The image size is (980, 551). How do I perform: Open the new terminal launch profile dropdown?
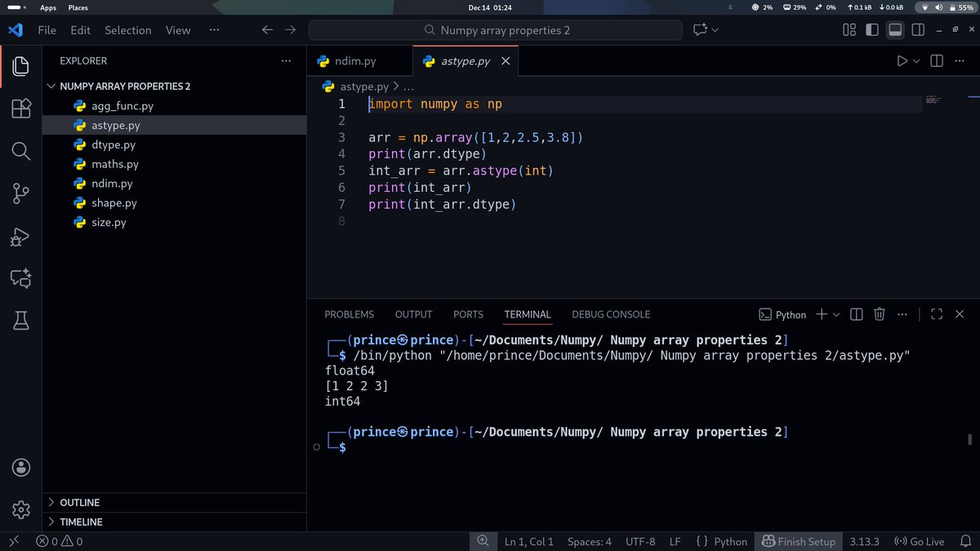click(x=835, y=314)
